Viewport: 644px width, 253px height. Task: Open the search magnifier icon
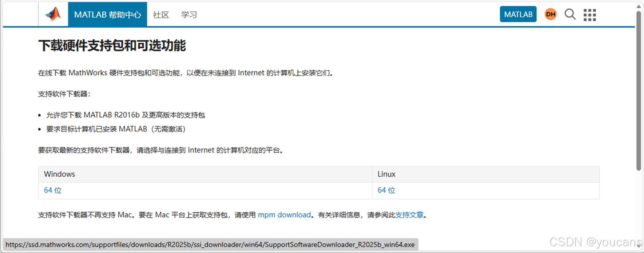[x=570, y=14]
